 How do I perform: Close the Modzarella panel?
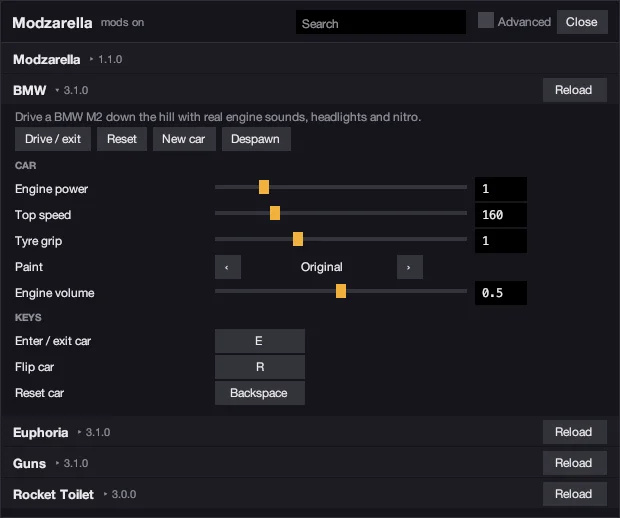point(582,22)
